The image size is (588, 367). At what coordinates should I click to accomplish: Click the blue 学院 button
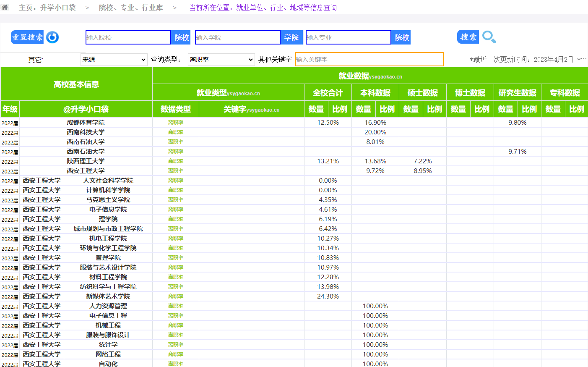click(x=291, y=37)
